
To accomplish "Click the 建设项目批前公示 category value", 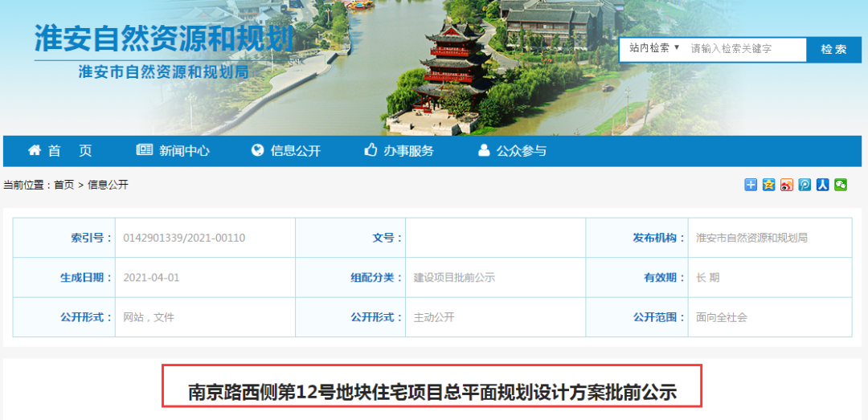I will pyautogui.click(x=454, y=278).
